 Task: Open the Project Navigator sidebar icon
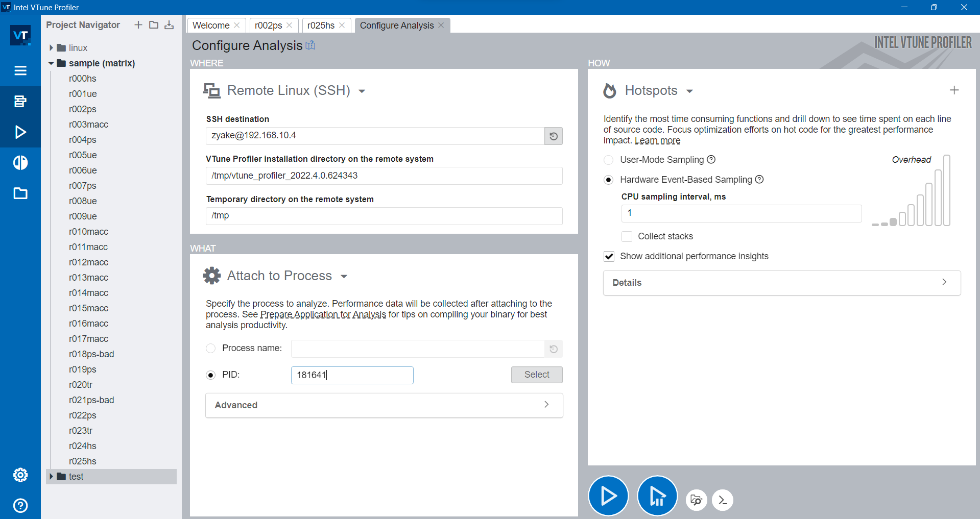[20, 101]
